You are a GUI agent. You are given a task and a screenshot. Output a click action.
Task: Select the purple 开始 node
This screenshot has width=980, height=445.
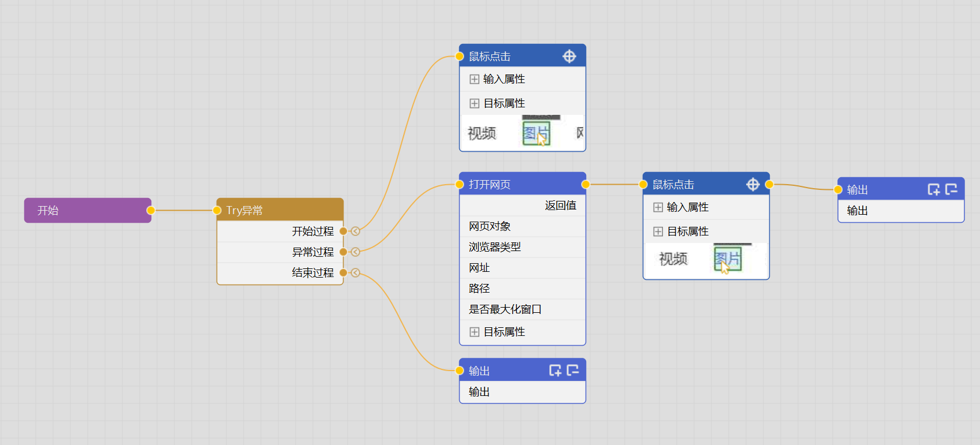(x=88, y=211)
